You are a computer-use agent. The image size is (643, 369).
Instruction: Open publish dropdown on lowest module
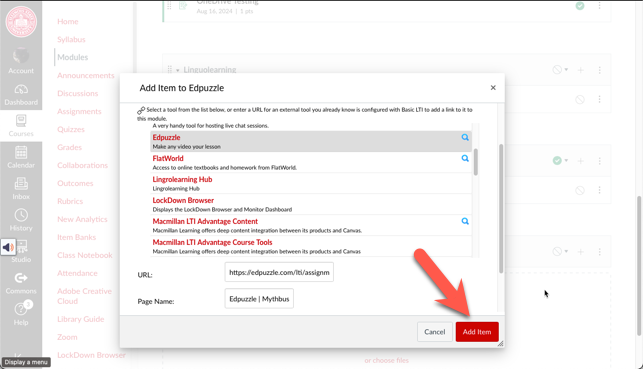click(560, 251)
